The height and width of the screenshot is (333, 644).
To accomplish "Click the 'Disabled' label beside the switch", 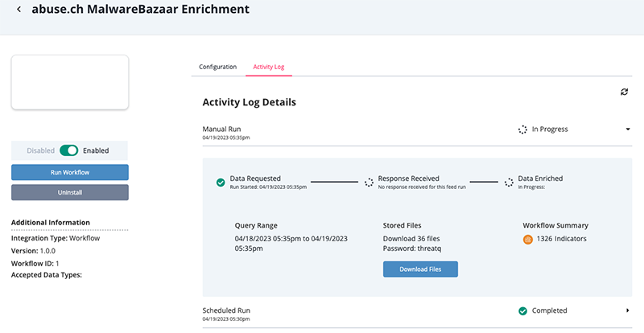I will [x=41, y=150].
